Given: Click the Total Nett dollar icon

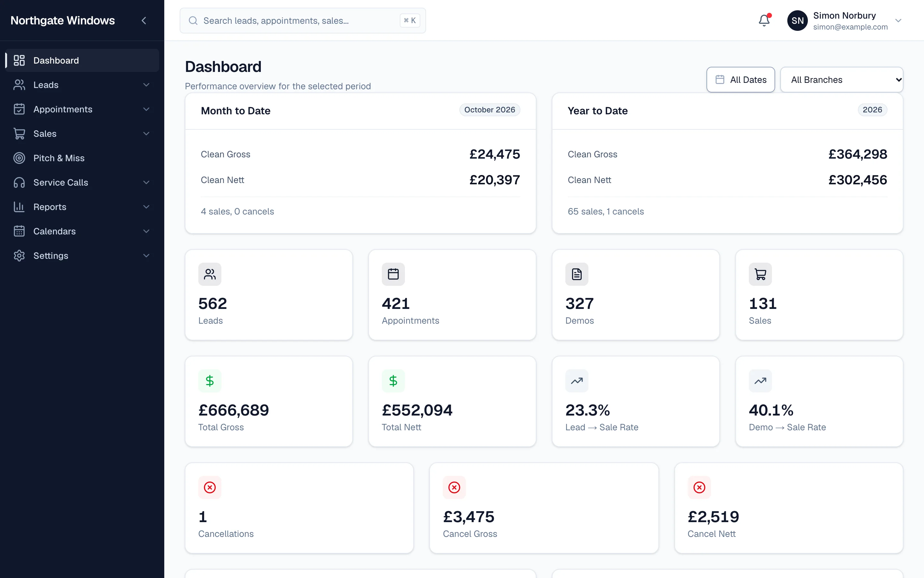Looking at the screenshot, I should [x=393, y=381].
